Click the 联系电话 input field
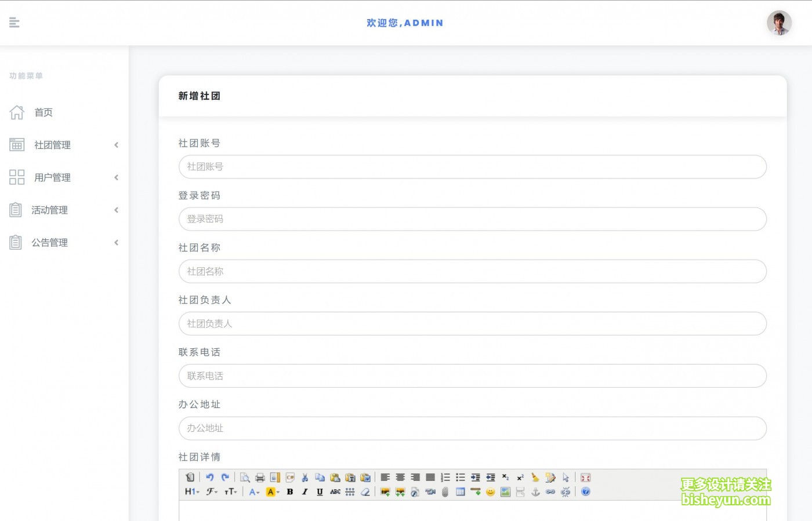The image size is (812, 521). point(473,376)
